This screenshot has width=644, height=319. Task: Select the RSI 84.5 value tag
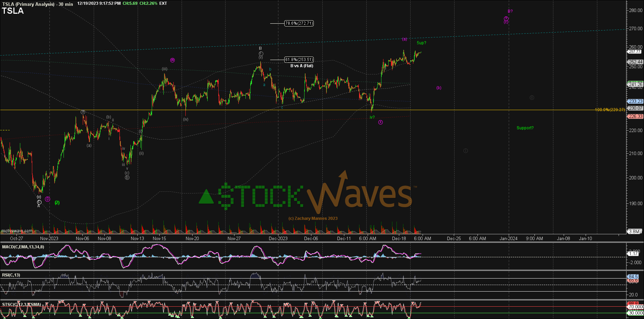pos(633,276)
